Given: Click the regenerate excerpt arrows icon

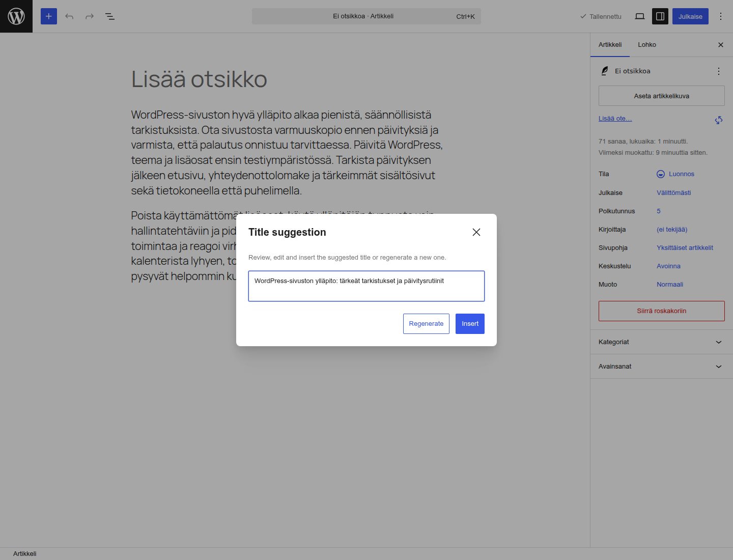Looking at the screenshot, I should (719, 120).
